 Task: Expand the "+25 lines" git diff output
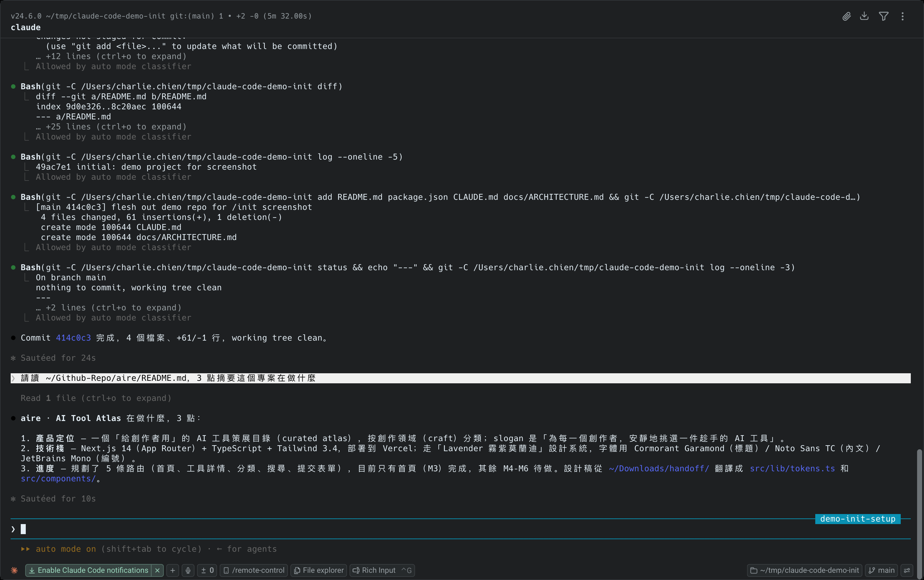point(111,127)
